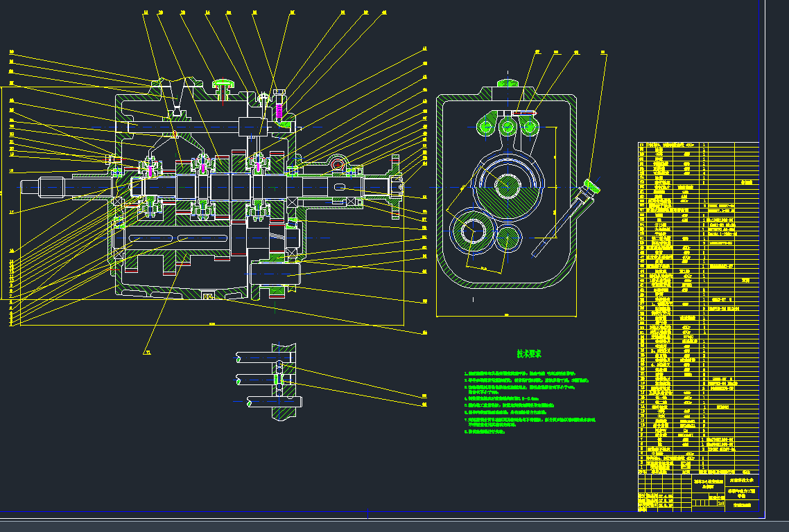
Task: Select the title block below the parts list
Action: tap(697, 492)
